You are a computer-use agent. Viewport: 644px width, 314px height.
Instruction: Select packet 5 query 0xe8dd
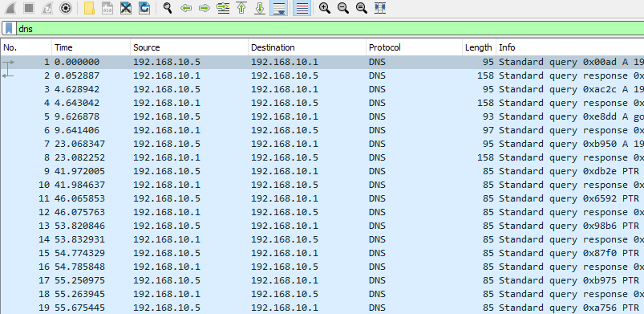coord(322,116)
